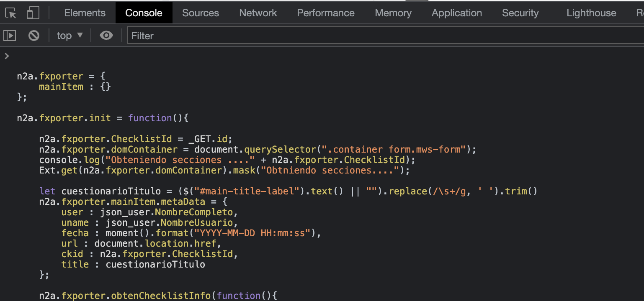Switch to the Memory tab
644x301 pixels.
(393, 13)
